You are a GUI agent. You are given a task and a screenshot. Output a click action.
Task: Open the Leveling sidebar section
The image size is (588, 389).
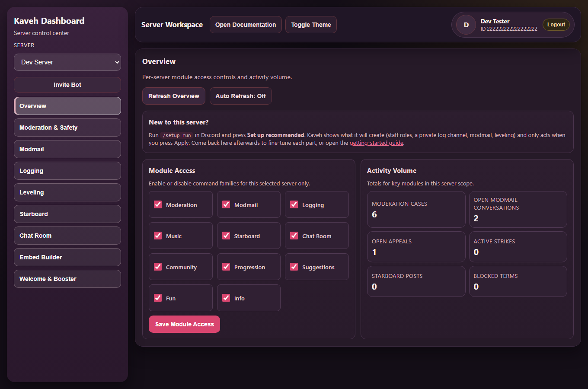coord(67,192)
